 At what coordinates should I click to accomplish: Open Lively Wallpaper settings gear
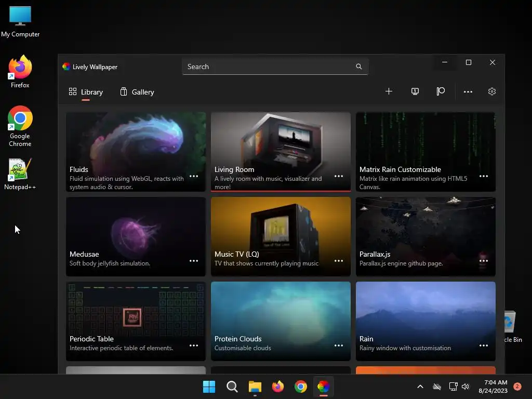tap(491, 91)
